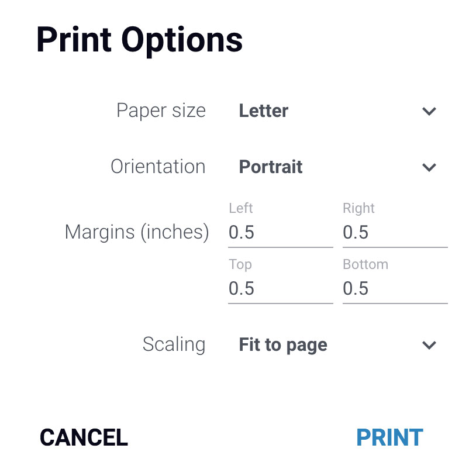The image size is (476, 476).
Task: Click the chevron arrow beside Portrait
Action: click(x=429, y=167)
